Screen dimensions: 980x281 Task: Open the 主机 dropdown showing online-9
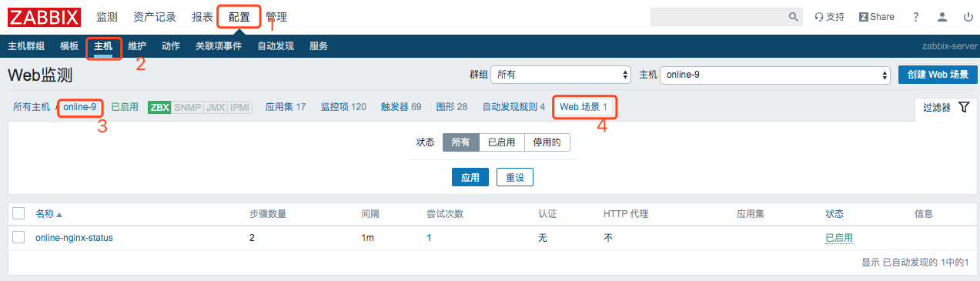tap(775, 75)
